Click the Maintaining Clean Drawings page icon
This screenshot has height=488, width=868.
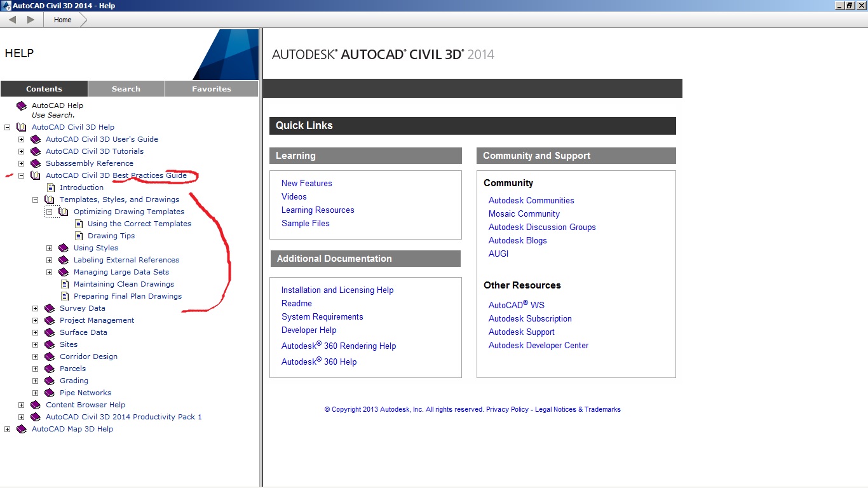point(65,284)
